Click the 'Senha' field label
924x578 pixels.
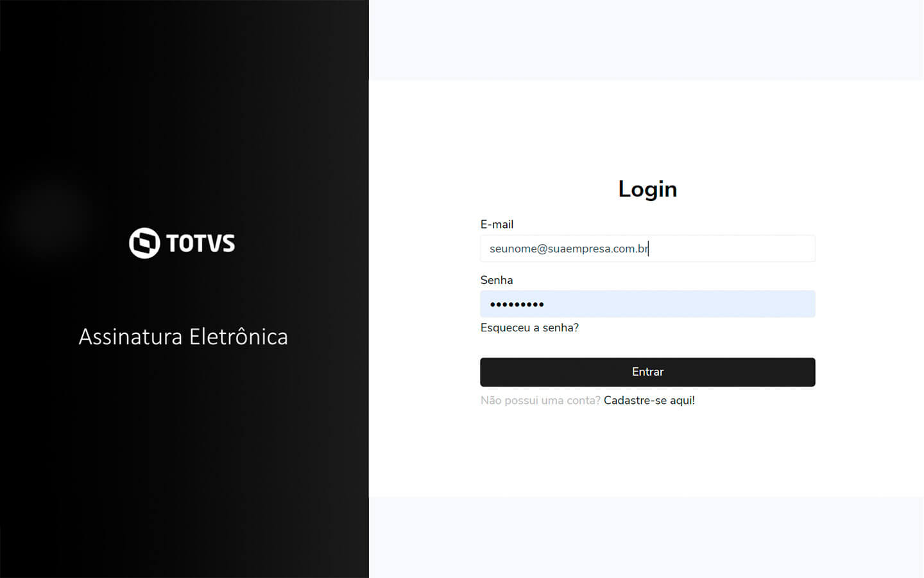pyautogui.click(x=497, y=280)
